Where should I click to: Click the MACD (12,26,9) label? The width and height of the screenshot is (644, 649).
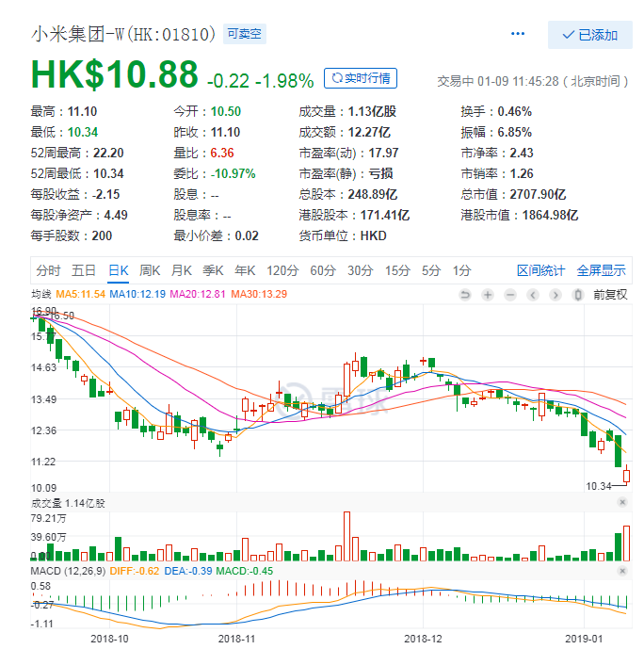[68, 571]
